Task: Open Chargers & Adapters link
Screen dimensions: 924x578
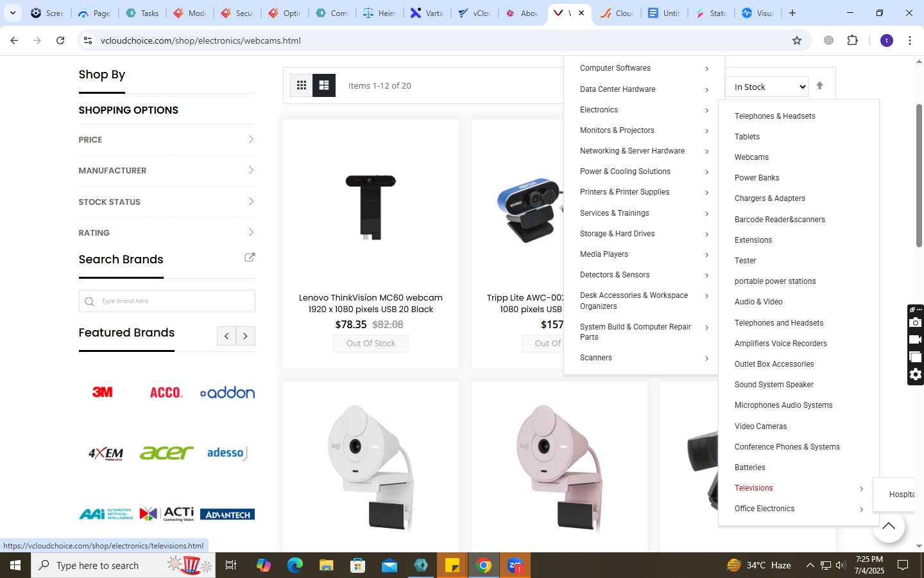Action: point(769,198)
